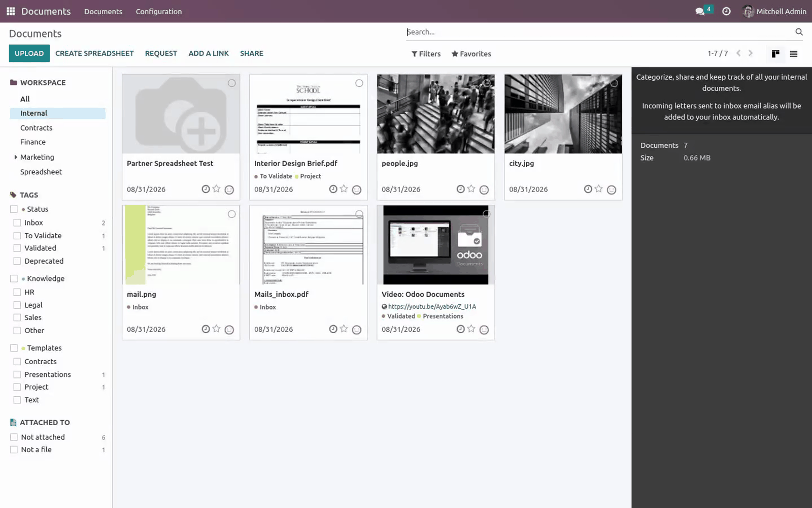Screen dimensions: 812x508
Task: Switch to list view
Action: pyautogui.click(x=794, y=54)
